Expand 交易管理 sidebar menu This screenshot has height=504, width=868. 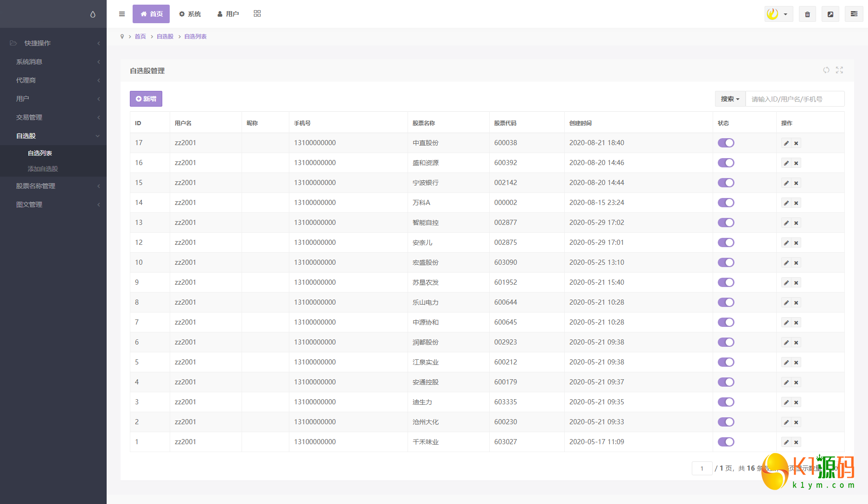pyautogui.click(x=53, y=117)
